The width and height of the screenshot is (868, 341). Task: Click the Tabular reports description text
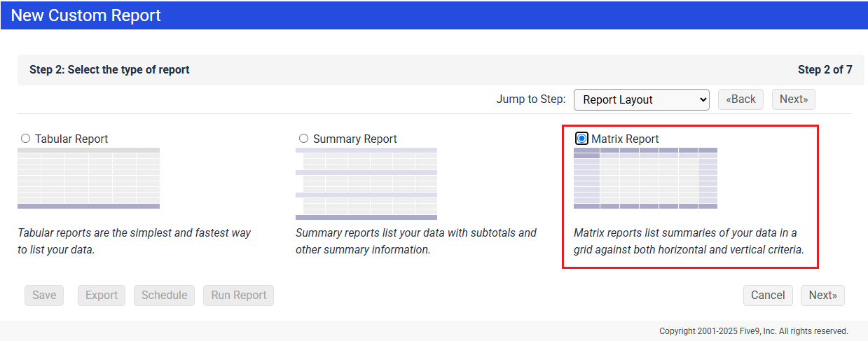(x=134, y=241)
